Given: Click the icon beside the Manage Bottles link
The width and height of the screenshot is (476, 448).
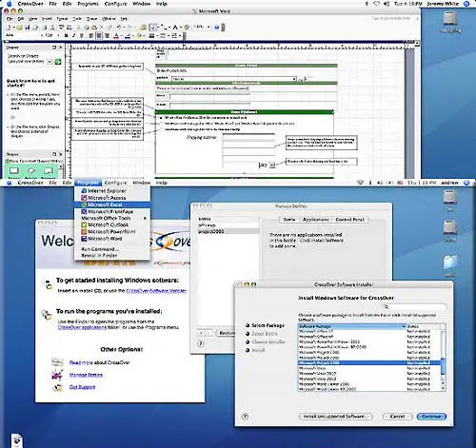Looking at the screenshot, I should 57,375.
